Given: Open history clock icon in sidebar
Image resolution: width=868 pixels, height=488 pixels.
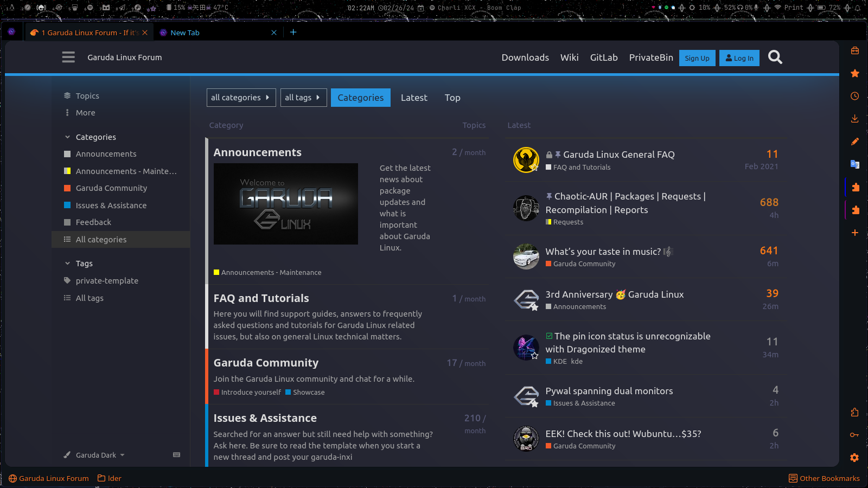Looking at the screenshot, I should pyautogui.click(x=855, y=96).
